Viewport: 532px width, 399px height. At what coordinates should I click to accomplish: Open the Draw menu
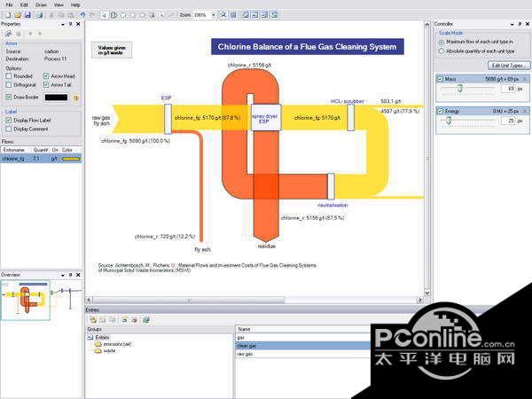click(41, 4)
